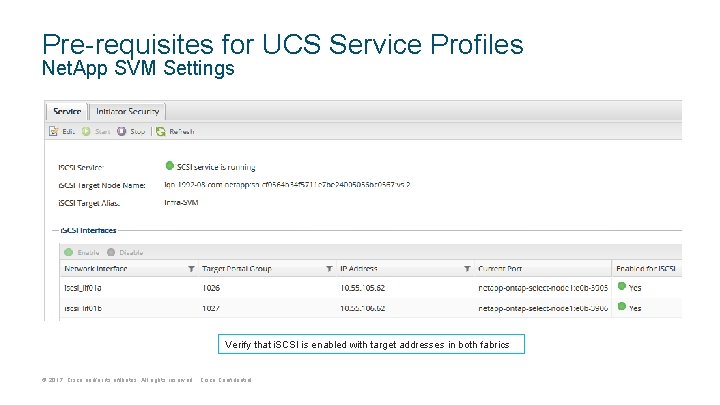Sort by Current Port column header
Image resolution: width=720 pixels, height=405 pixels.
point(503,269)
